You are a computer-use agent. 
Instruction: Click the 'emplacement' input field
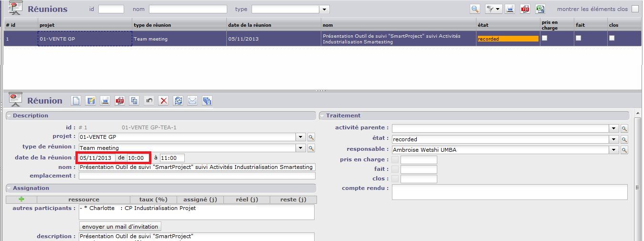(197, 176)
